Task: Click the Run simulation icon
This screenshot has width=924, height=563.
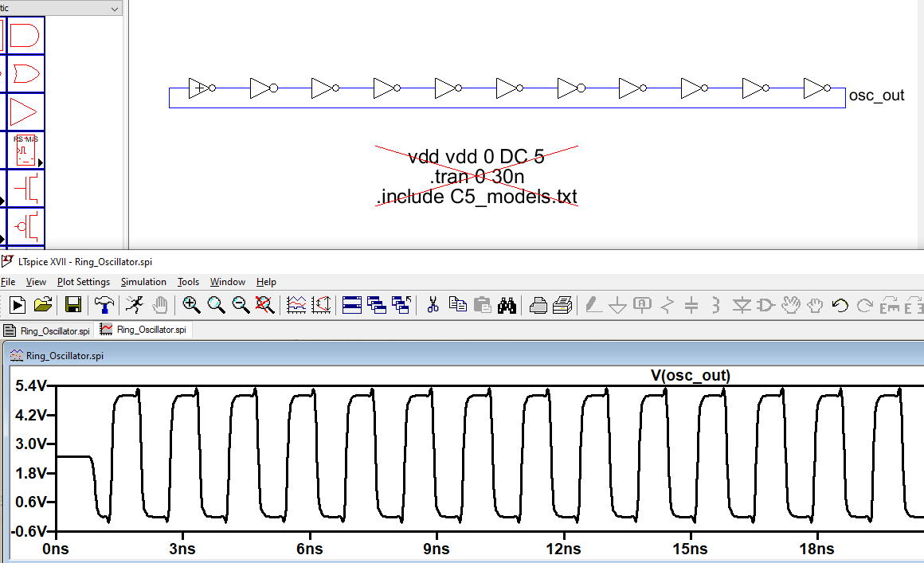Action: (18, 305)
